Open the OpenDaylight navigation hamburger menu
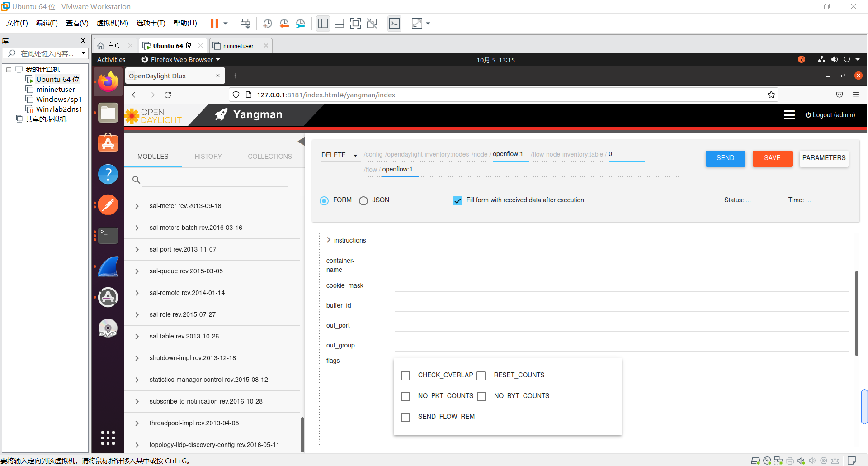 click(789, 115)
